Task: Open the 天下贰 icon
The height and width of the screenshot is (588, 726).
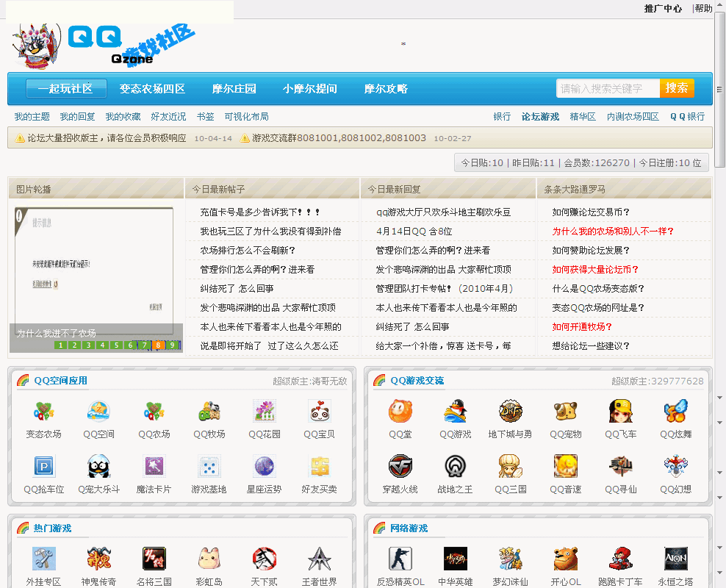Action: (x=265, y=559)
